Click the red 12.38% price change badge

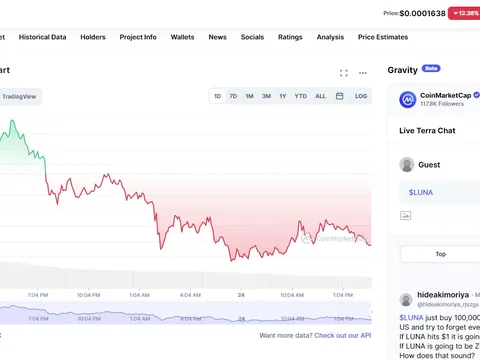[464, 13]
